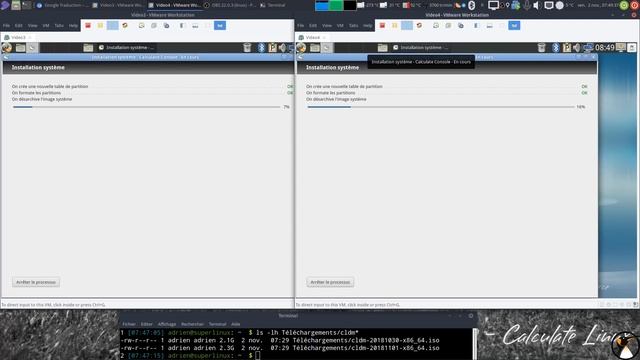Image resolution: width=640 pixels, height=360 pixels.
Task: Click 'Arrêter le processus' in Video3 installer
Action: coord(36,282)
